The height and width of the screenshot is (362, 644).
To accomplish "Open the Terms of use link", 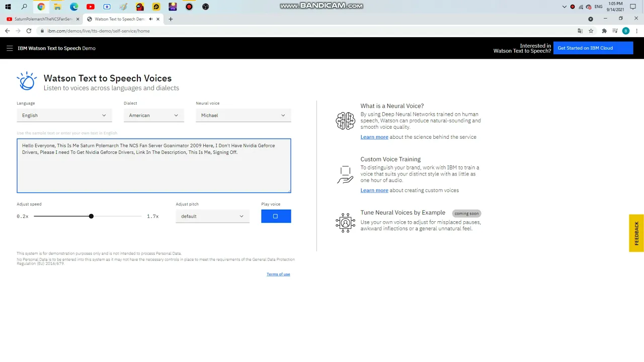I will 278,274.
